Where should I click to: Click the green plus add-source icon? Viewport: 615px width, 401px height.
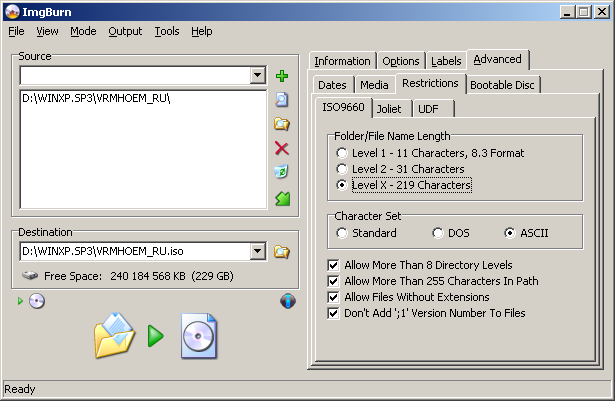tap(282, 76)
